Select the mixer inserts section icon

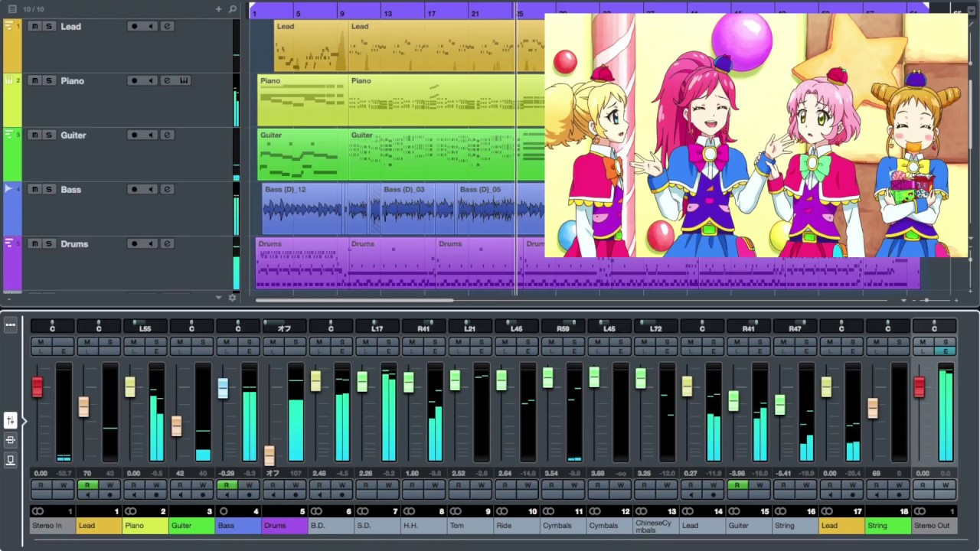point(11,441)
